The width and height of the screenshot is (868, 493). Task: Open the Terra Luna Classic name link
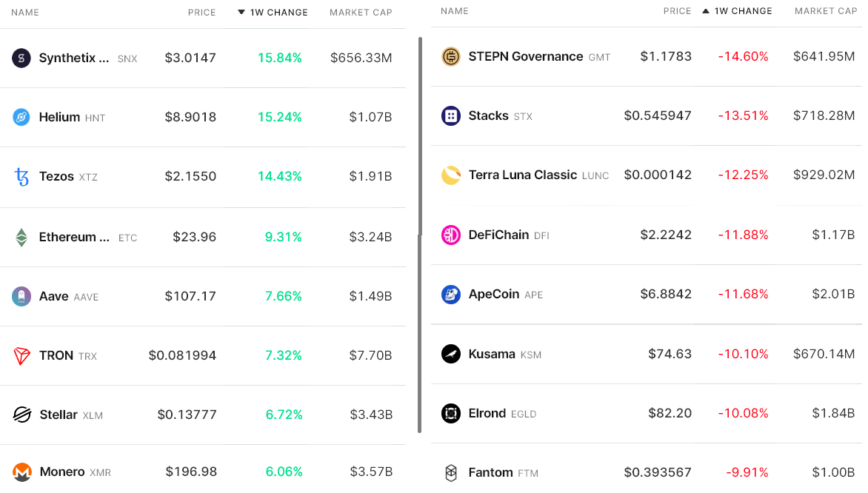(x=522, y=175)
